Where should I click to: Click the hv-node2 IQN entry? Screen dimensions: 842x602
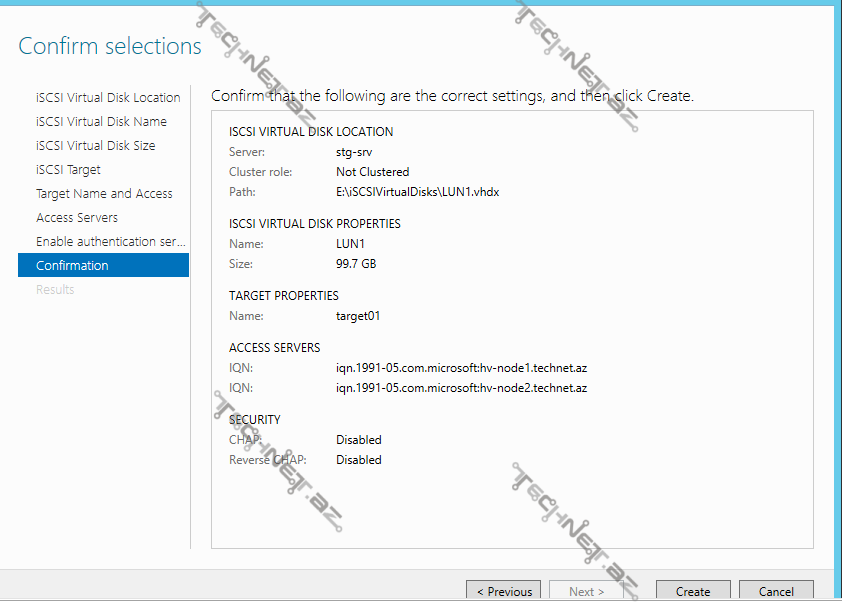tap(461, 387)
